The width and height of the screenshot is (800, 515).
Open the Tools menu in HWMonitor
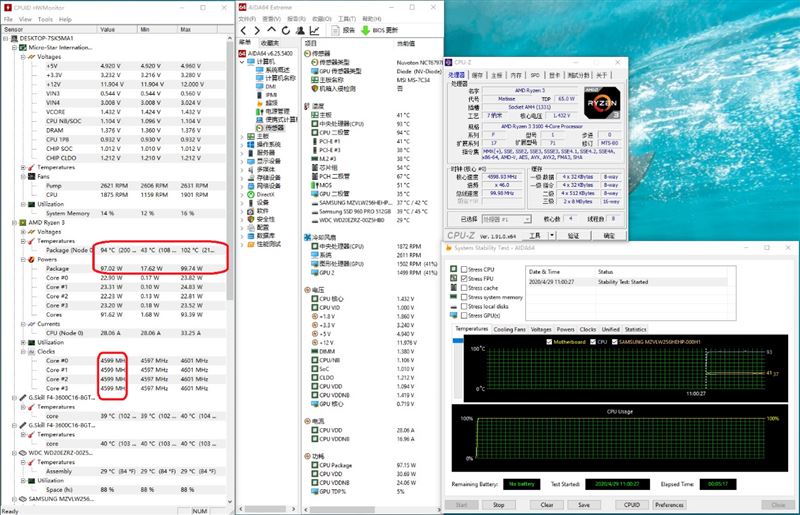[x=45, y=19]
